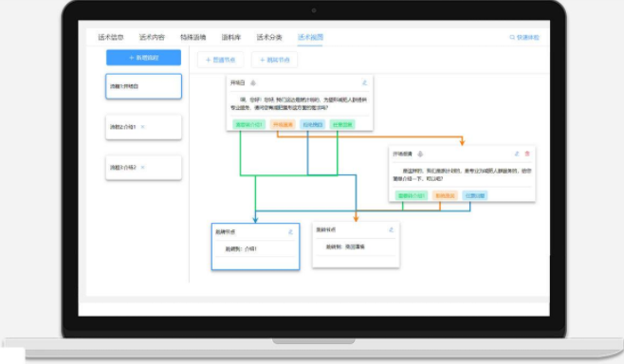The width and height of the screenshot is (624, 364).
Task: Add a node with the 跳转节点 button
Action: pos(275,60)
